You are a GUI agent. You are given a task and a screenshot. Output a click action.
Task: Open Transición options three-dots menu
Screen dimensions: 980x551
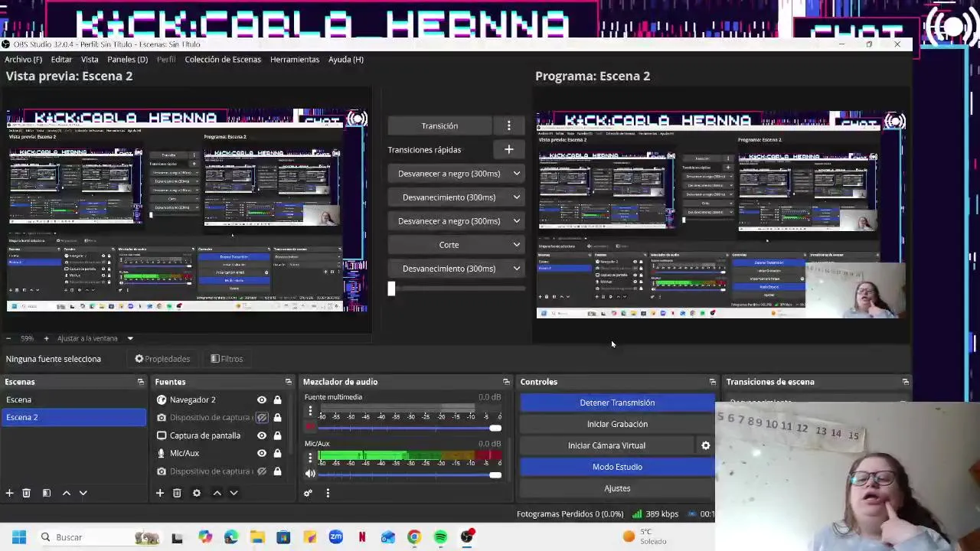(x=508, y=126)
